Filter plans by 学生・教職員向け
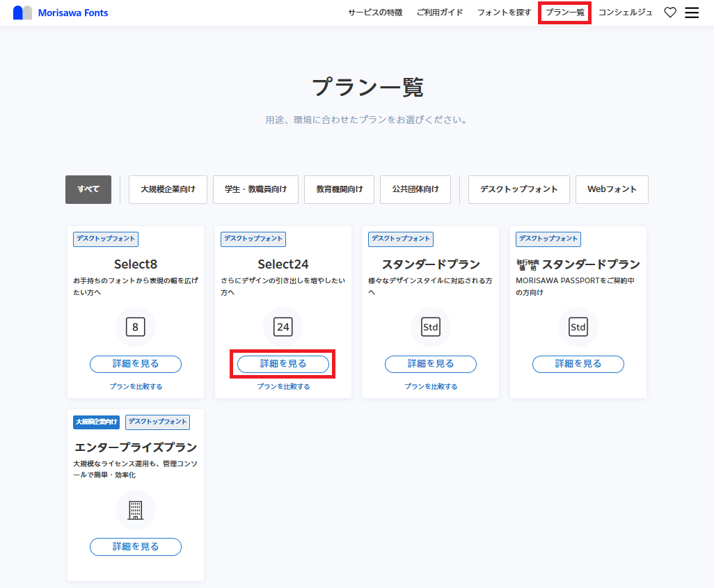Viewport: 714px width, 588px height. pyautogui.click(x=255, y=189)
